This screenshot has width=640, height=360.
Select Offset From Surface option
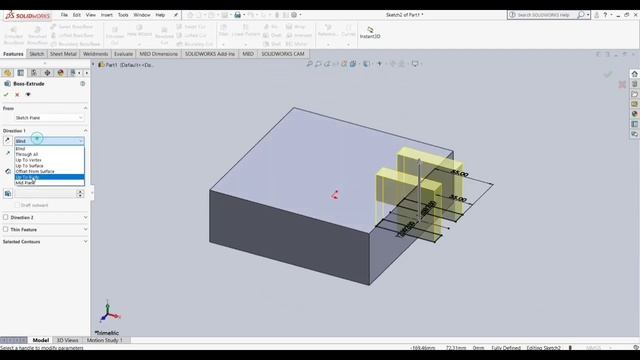pos(49,171)
